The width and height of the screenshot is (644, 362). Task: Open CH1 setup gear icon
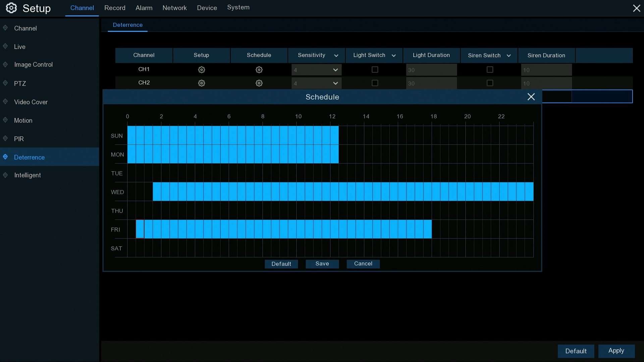point(201,70)
